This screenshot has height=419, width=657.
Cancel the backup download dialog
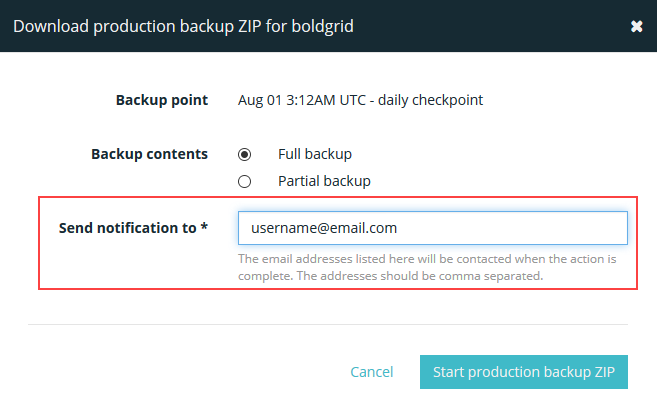(371, 372)
